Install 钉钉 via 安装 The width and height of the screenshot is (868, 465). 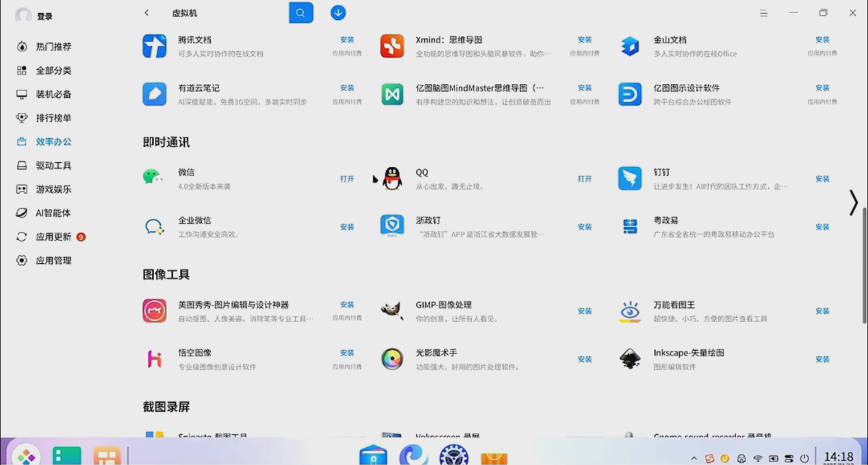822,178
